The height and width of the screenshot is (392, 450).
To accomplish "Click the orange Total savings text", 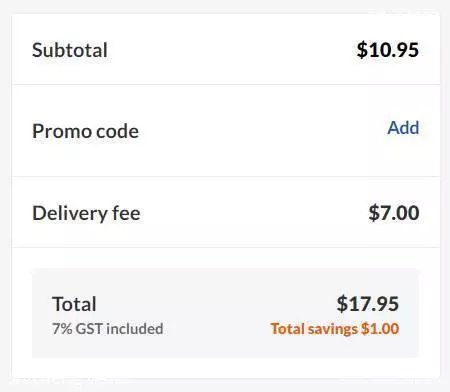I will click(335, 329).
